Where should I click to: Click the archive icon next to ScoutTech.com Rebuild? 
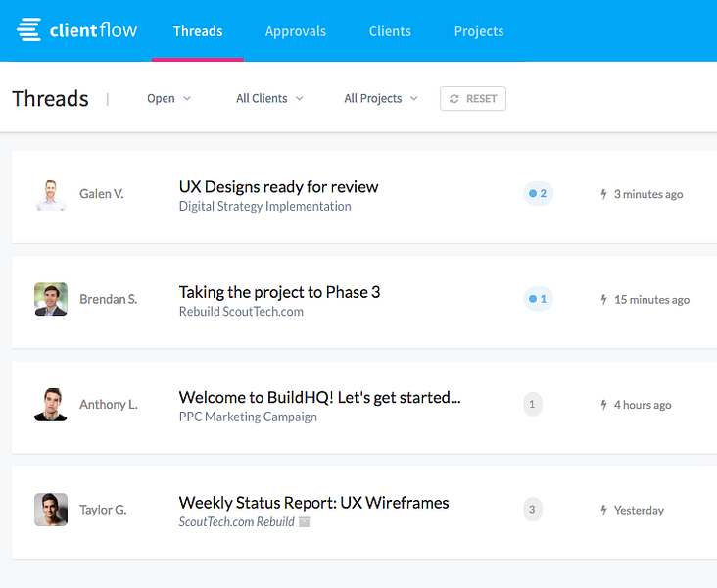click(305, 522)
